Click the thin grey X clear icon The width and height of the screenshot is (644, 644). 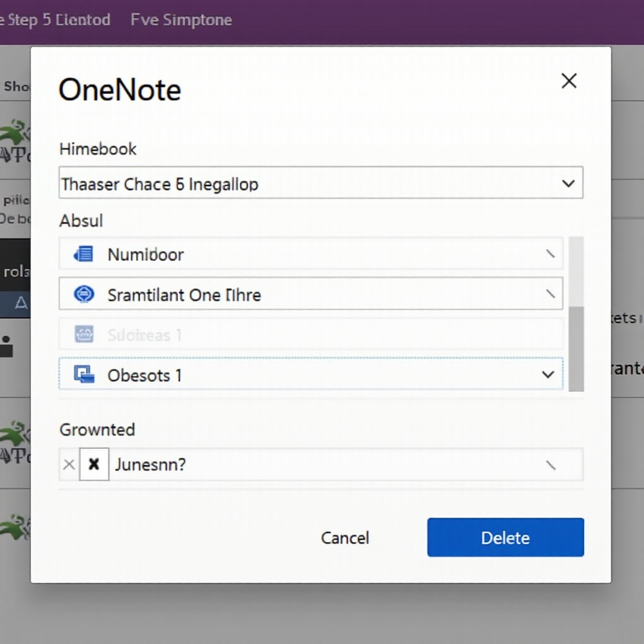click(x=69, y=465)
